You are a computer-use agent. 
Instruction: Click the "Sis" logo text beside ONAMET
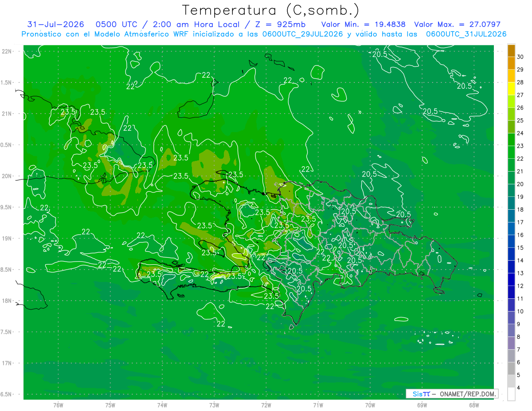coord(417,394)
